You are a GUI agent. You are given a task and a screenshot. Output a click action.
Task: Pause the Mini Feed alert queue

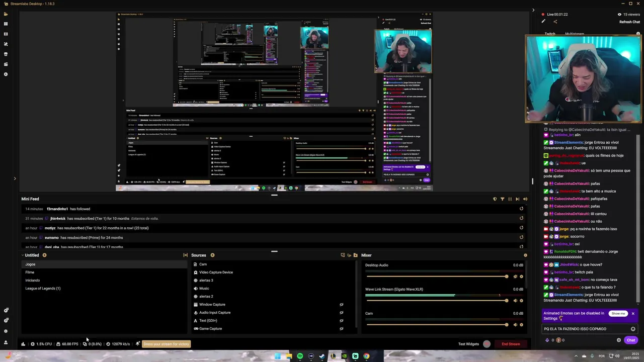(x=510, y=199)
